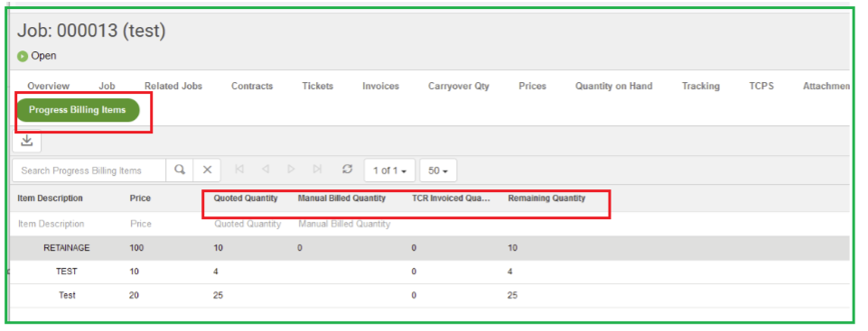Click the magnifier search icon
This screenshot has height=331, width=868.
(180, 170)
